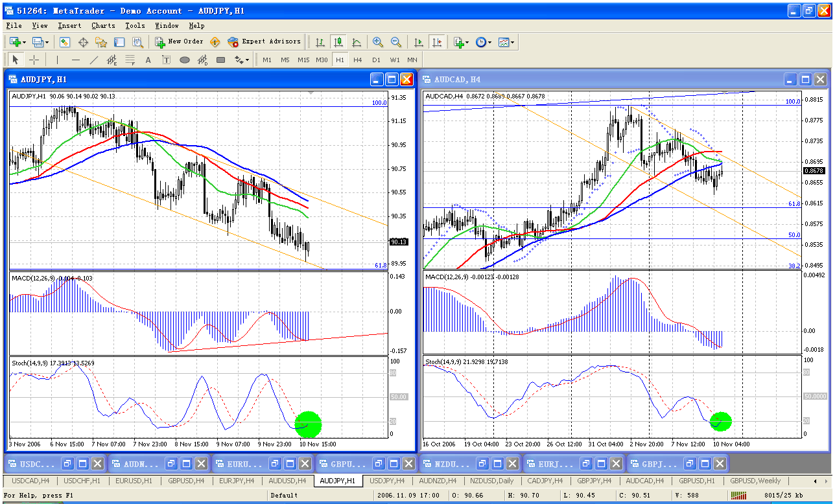The width and height of the screenshot is (835, 504).
Task: Switch timeframe to M1
Action: coord(267,60)
